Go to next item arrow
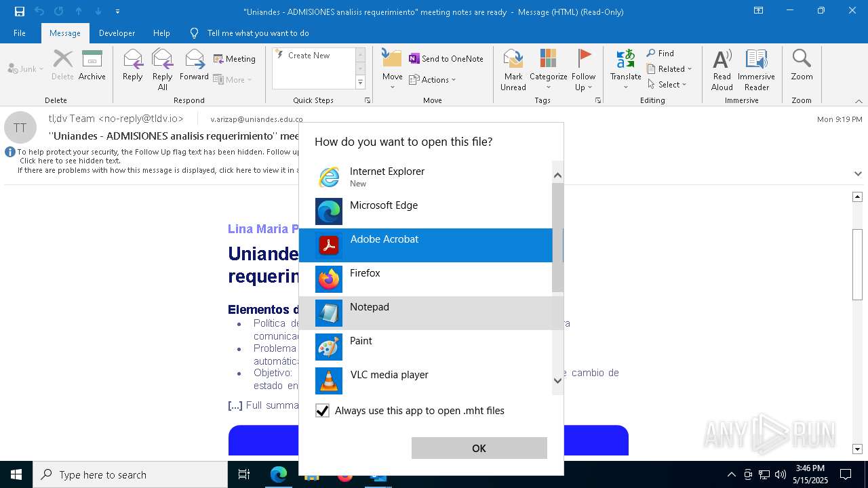The width and height of the screenshot is (868, 488). [98, 12]
